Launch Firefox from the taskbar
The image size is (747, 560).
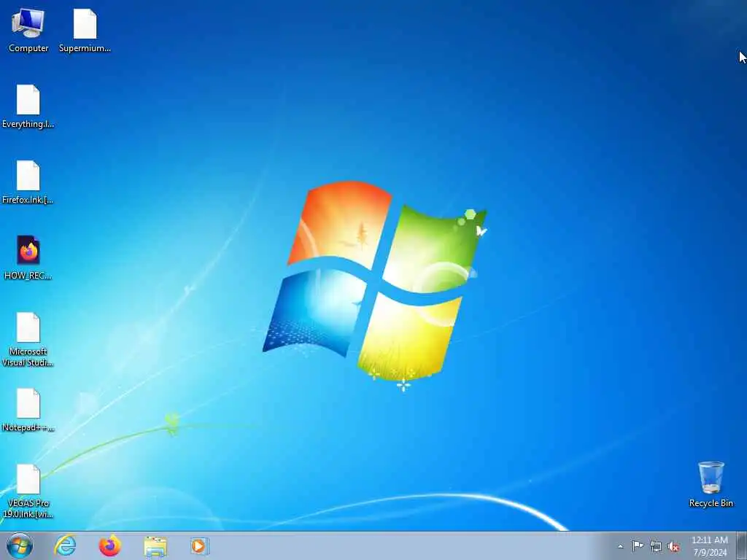click(110, 545)
